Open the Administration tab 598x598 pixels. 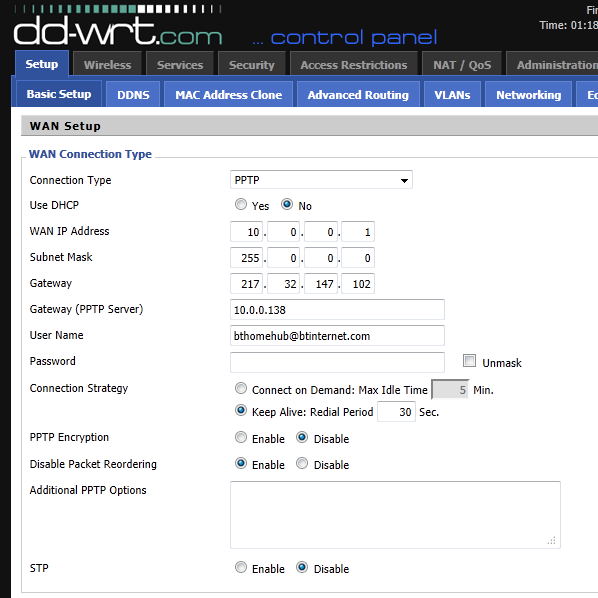pyautogui.click(x=552, y=64)
